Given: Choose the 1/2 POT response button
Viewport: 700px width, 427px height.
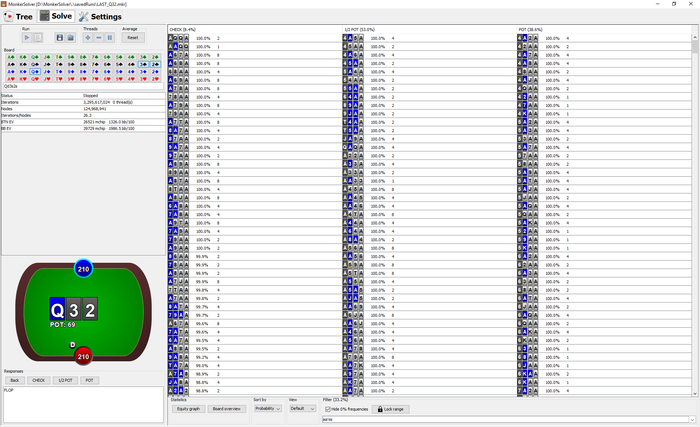Looking at the screenshot, I should (x=65, y=381).
